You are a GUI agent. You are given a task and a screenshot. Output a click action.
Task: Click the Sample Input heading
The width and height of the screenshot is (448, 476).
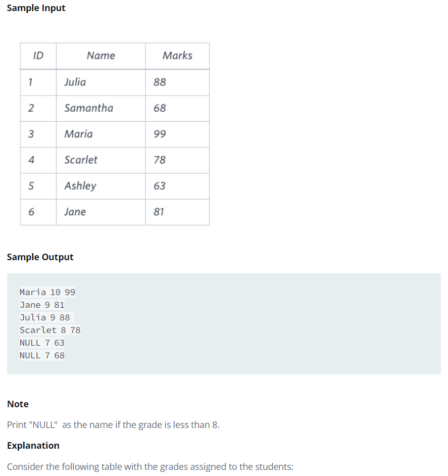click(36, 8)
